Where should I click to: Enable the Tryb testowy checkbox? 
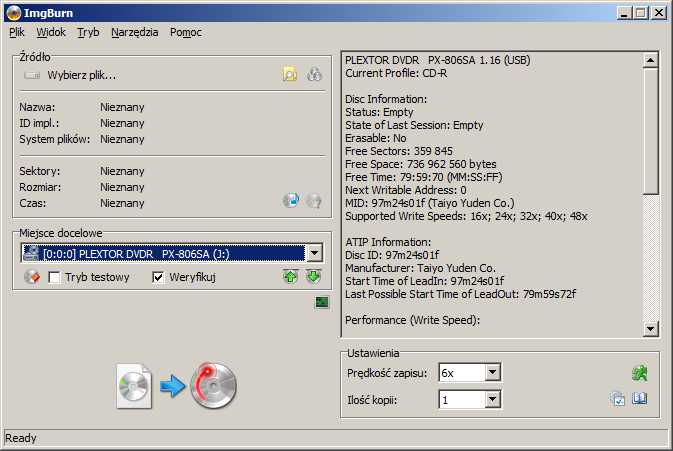pos(55,277)
